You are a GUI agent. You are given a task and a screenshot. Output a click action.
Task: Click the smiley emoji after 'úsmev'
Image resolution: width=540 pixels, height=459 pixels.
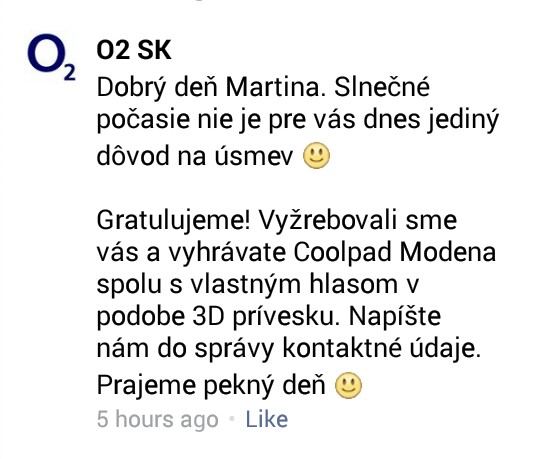click(x=316, y=155)
